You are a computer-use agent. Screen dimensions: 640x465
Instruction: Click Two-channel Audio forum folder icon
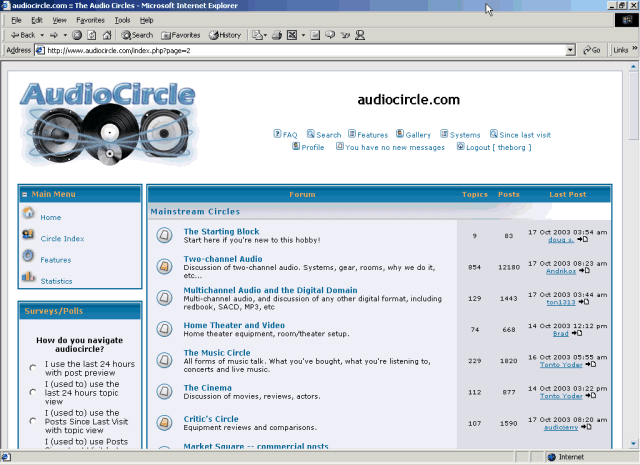point(164,266)
